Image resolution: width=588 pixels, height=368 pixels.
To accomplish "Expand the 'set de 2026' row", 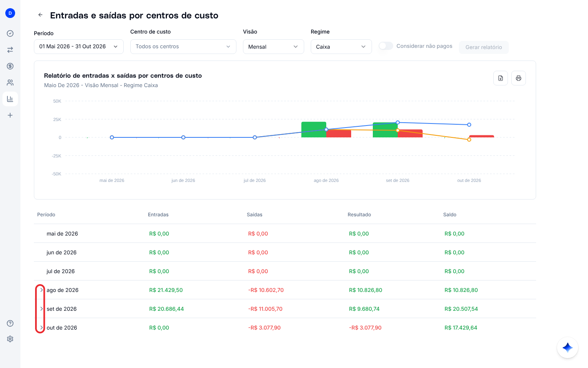I will pos(41,309).
